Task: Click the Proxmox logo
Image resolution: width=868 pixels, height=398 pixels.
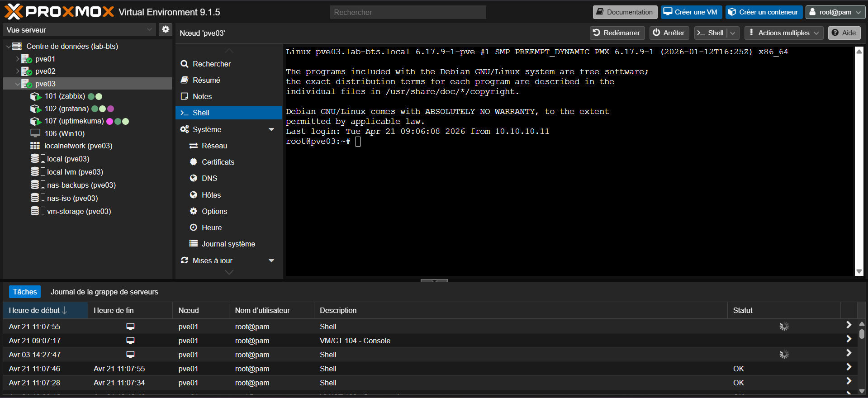Action: coord(59,12)
